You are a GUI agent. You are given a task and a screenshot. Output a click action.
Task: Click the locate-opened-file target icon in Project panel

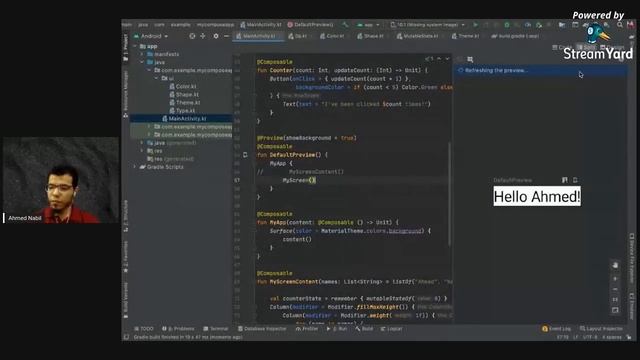192,36
